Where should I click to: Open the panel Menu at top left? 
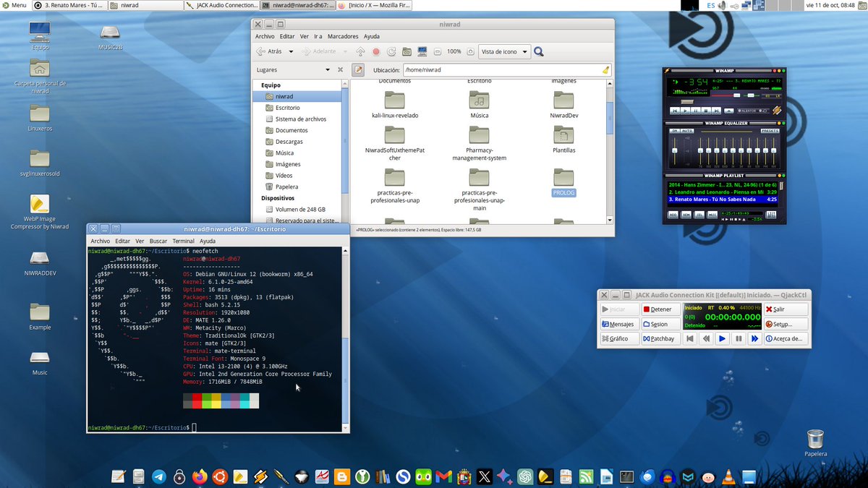[x=14, y=5]
